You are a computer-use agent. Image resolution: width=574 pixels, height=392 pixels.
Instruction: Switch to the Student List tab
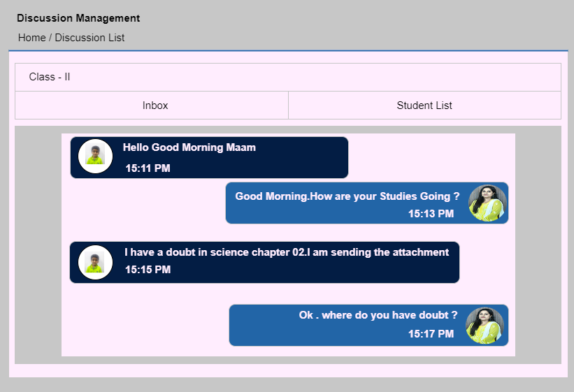[x=424, y=106]
